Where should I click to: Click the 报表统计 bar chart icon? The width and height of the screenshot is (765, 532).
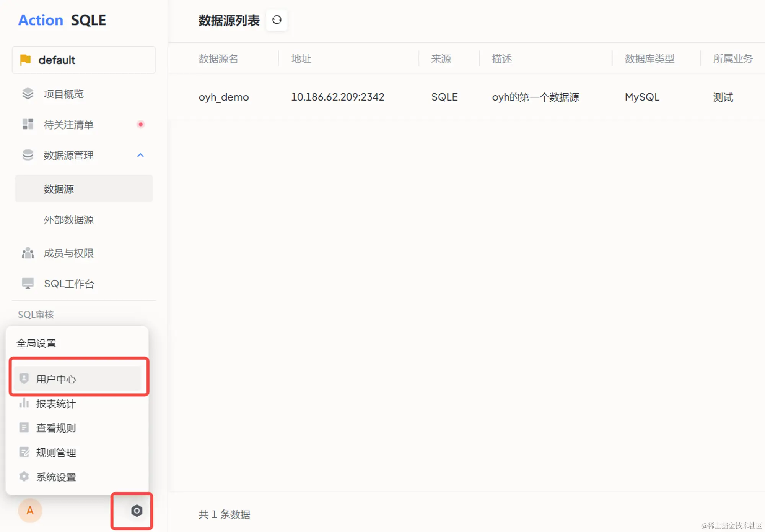tap(24, 403)
